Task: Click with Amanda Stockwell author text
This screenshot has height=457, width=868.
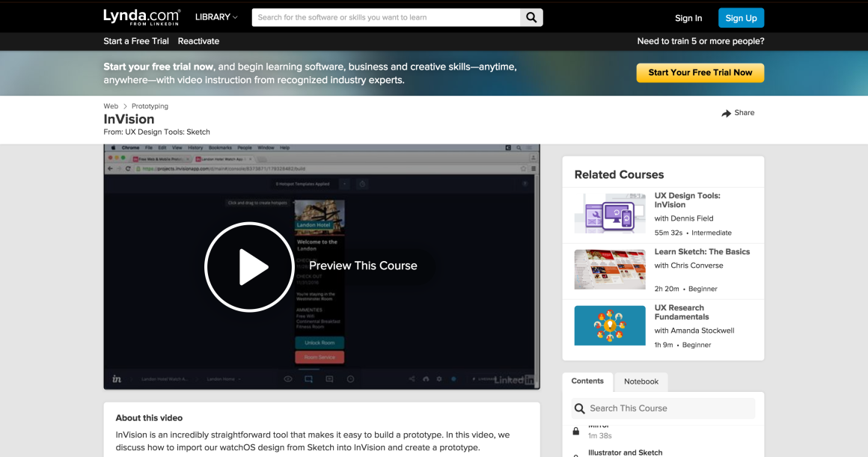Action: point(694,331)
